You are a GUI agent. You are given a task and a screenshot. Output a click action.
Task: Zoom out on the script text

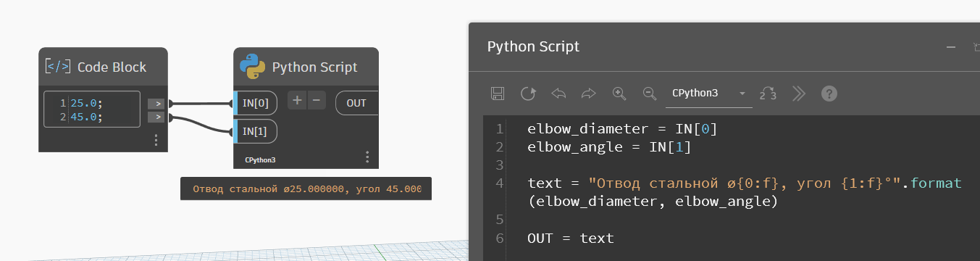click(x=649, y=94)
